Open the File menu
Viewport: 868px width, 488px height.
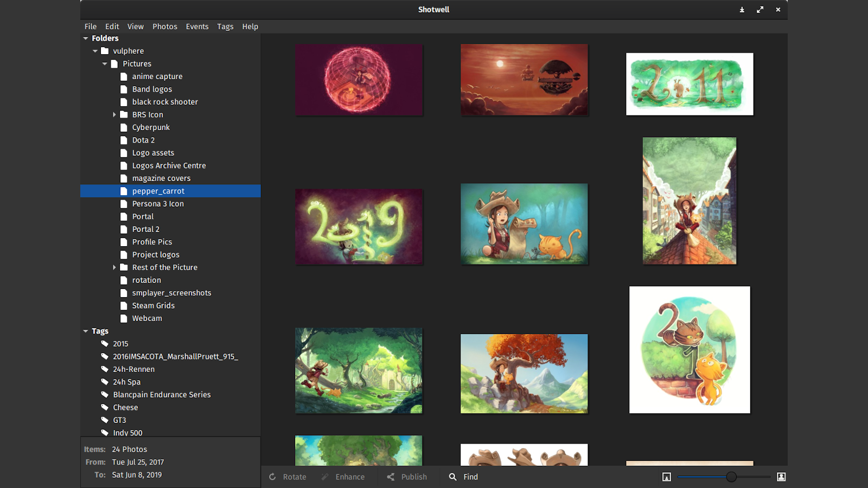[91, 27]
